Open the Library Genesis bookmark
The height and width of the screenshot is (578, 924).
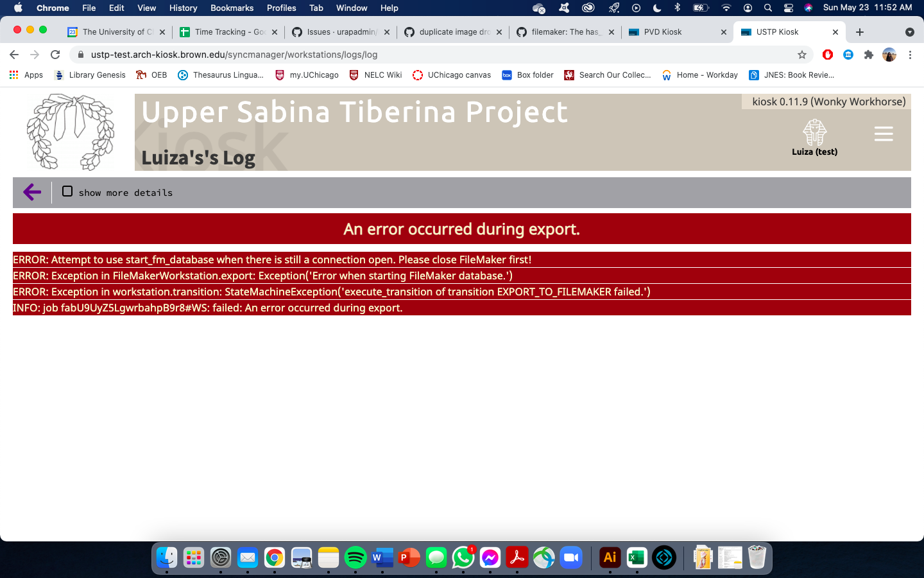pyautogui.click(x=90, y=75)
